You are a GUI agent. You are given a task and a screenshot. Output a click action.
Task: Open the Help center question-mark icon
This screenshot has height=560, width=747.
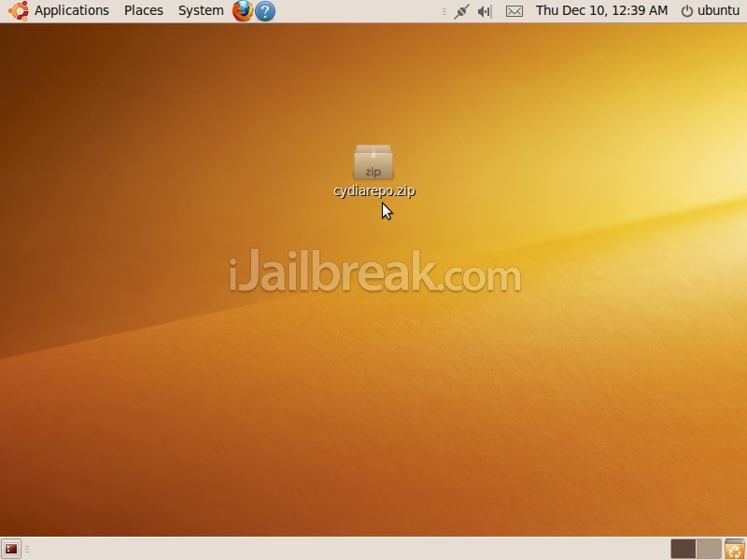point(265,11)
